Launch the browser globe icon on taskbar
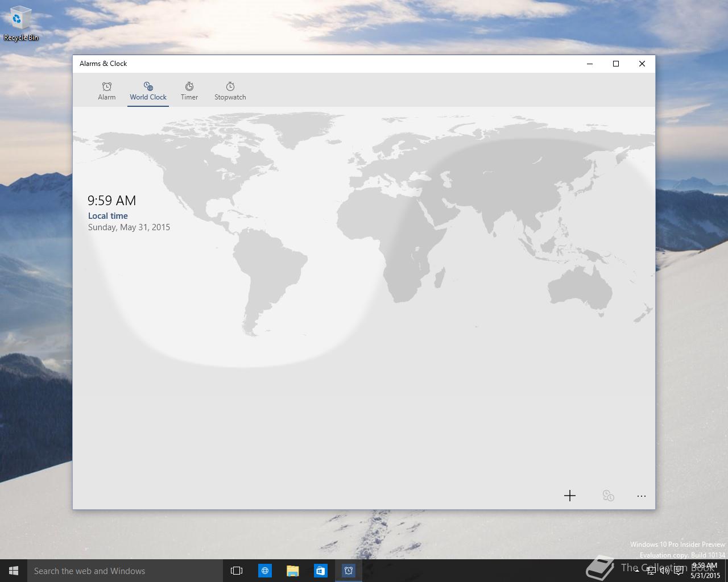Screen dimensions: 728x582 (265, 571)
